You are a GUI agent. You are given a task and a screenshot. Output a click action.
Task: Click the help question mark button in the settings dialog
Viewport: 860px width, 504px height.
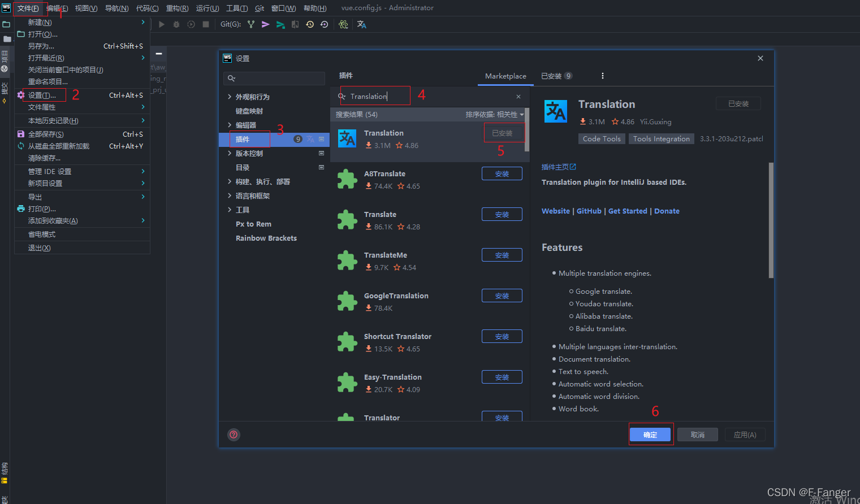pos(234,435)
